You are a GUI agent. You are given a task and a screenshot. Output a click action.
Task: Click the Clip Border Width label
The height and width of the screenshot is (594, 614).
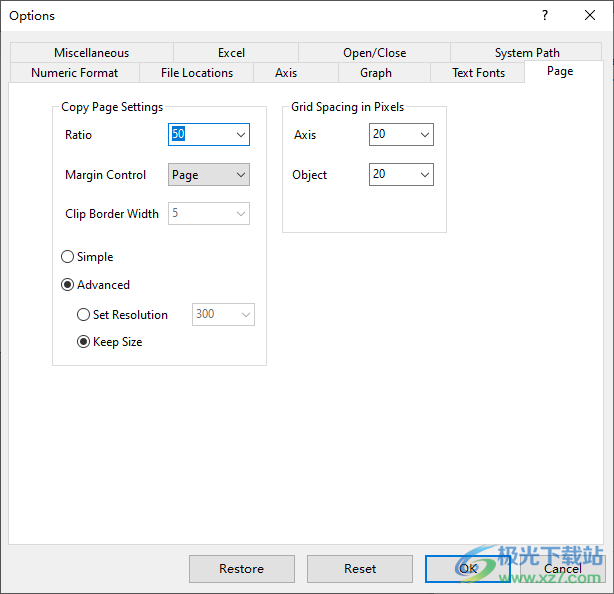112,214
